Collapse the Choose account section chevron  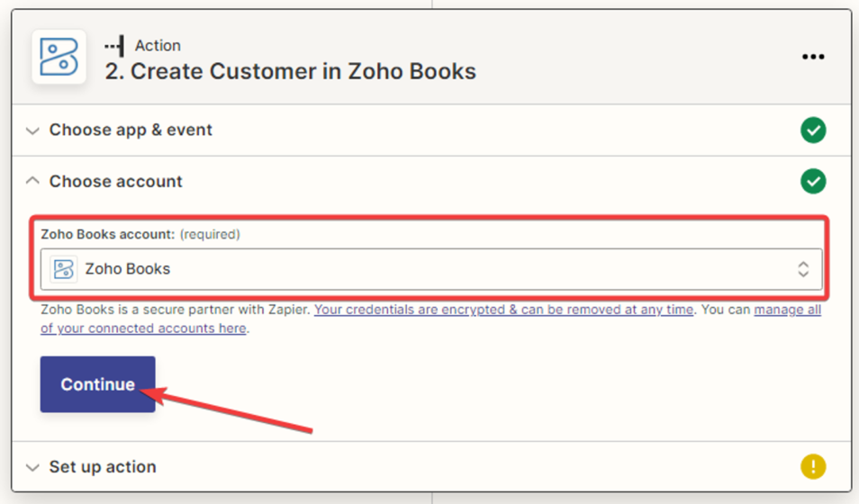(x=33, y=181)
